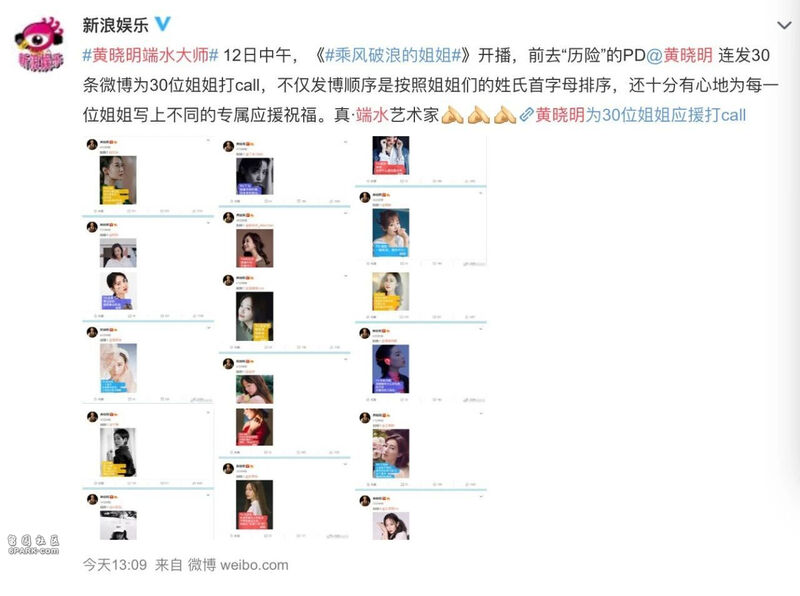Open the middle collage image of posts

285,338
